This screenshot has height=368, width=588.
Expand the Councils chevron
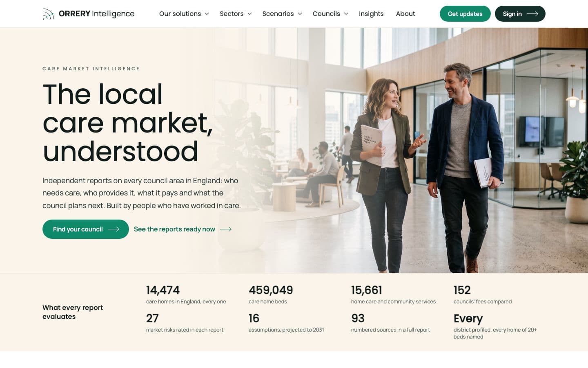[x=346, y=14]
